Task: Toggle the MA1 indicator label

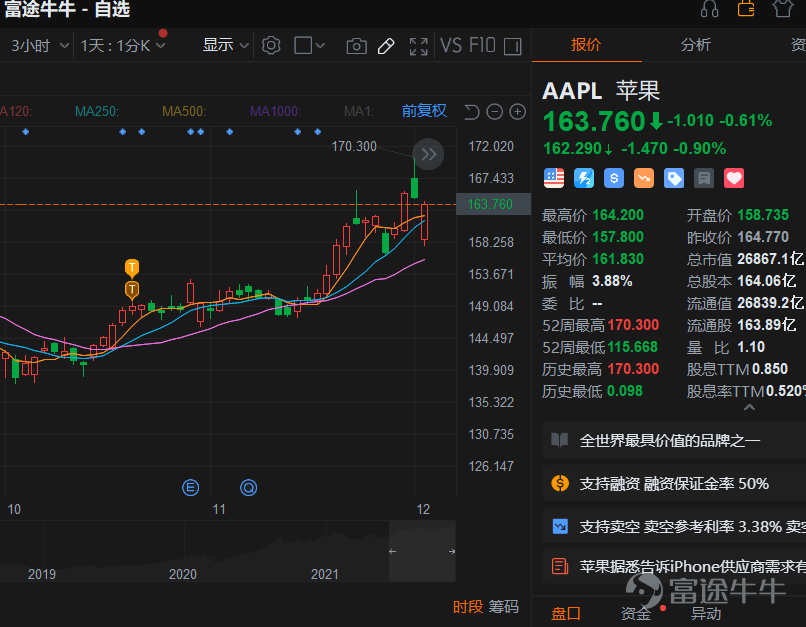Action: pyautogui.click(x=359, y=111)
